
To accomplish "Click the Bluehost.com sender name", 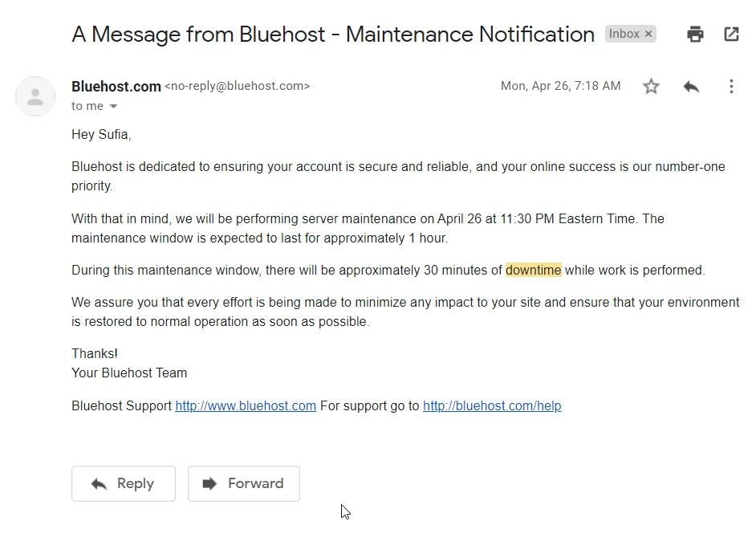I will click(x=116, y=87).
